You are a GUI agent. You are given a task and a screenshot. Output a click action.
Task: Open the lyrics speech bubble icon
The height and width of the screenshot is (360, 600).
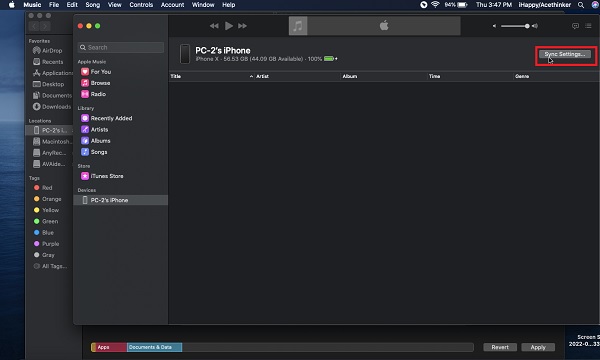tap(575, 26)
